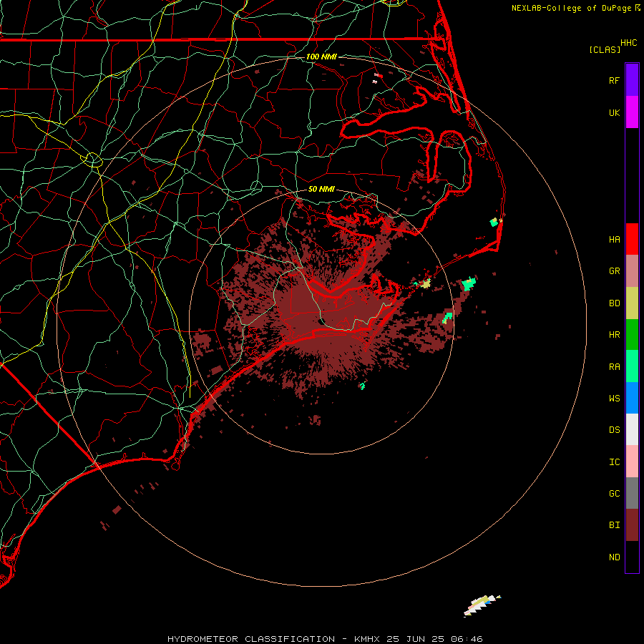This screenshot has height=644, width=644.
Task: Click the UK magenta legend swatch
Action: [632, 112]
